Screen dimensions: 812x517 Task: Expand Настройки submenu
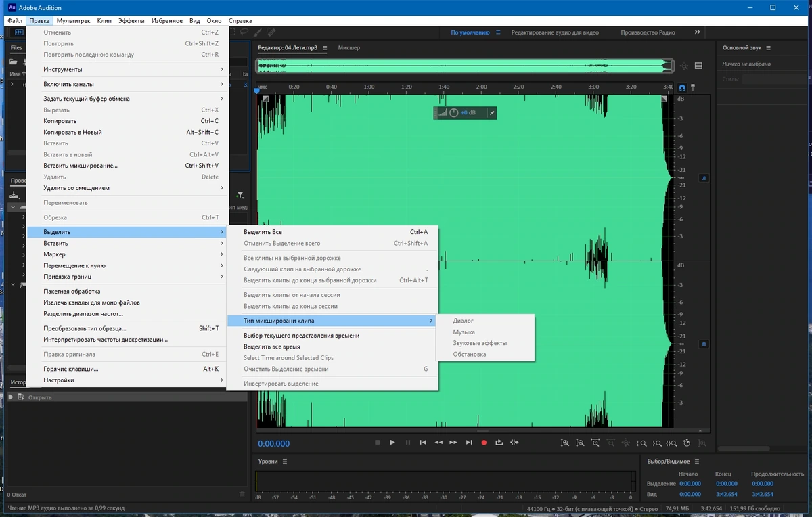pos(128,380)
